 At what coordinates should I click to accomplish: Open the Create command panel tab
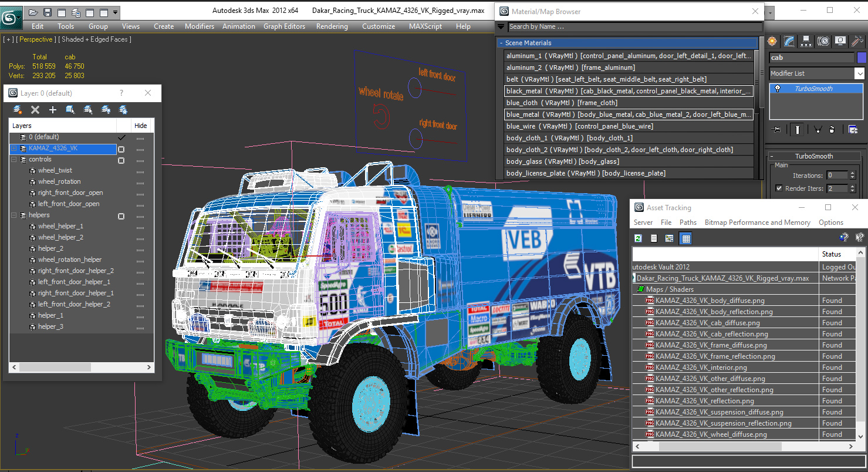tap(772, 41)
